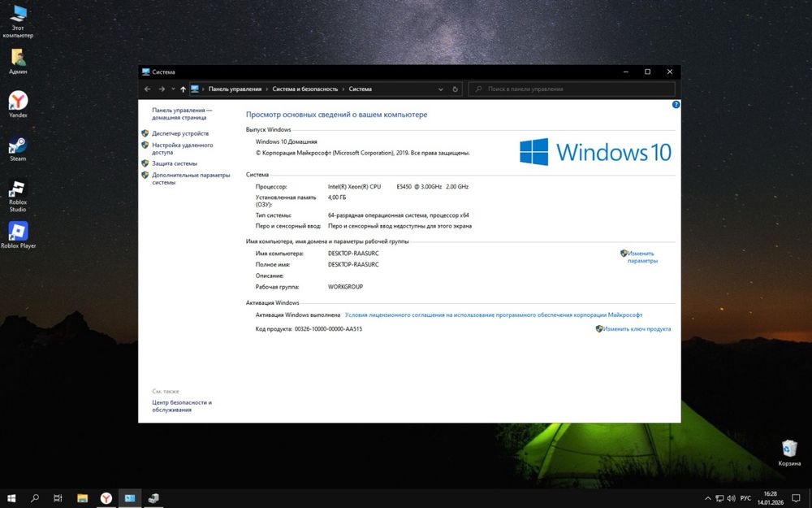Click the last pinned taskbar app icon

tap(153, 498)
